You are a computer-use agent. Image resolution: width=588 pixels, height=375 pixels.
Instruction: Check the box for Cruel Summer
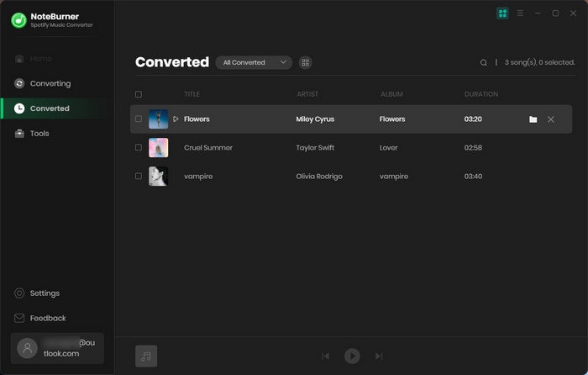click(x=139, y=147)
